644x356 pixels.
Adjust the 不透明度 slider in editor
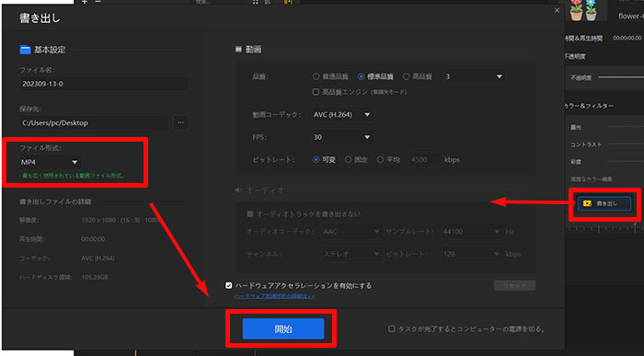[621, 77]
